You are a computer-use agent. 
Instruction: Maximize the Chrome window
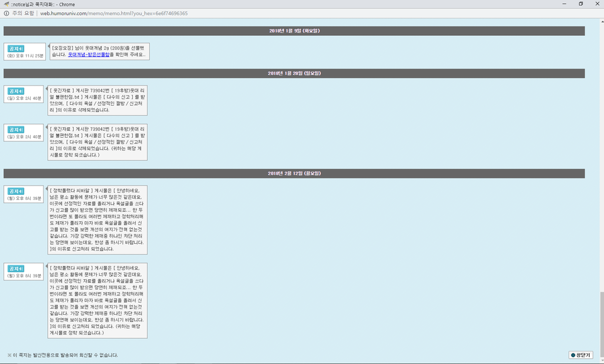point(581,4)
